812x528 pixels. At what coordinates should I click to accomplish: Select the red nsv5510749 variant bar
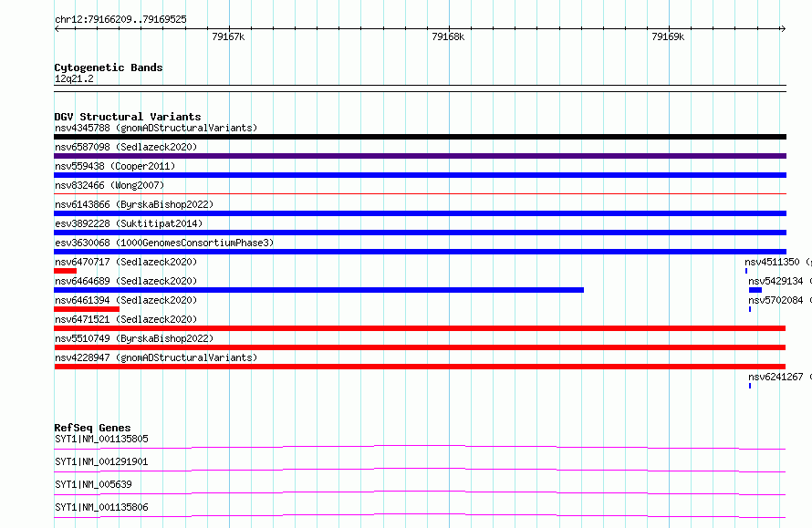click(420, 347)
